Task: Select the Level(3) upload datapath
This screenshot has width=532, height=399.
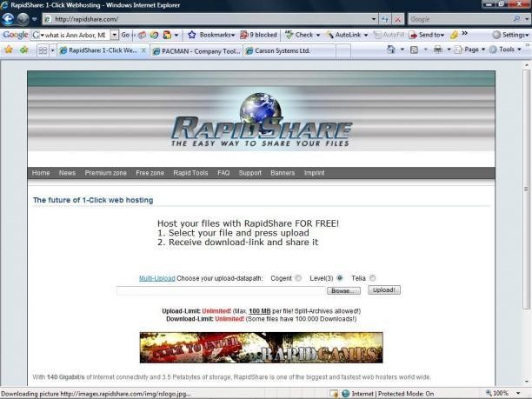Action: [x=339, y=278]
